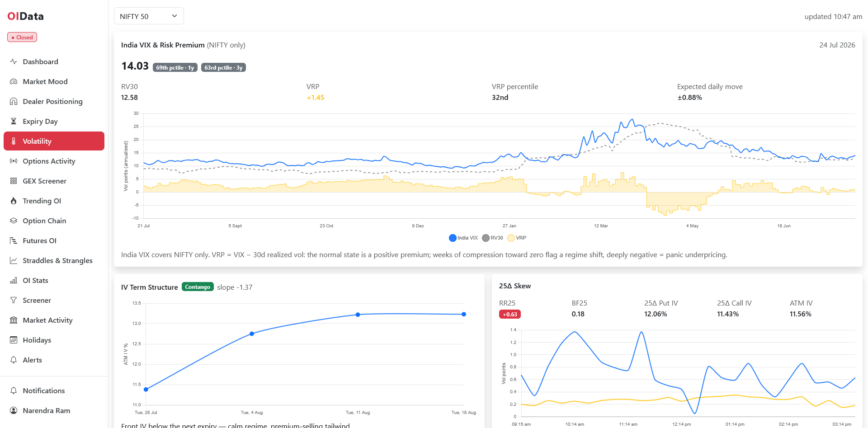Open Expiry Day section
The width and height of the screenshot is (868, 428).
(x=54, y=121)
